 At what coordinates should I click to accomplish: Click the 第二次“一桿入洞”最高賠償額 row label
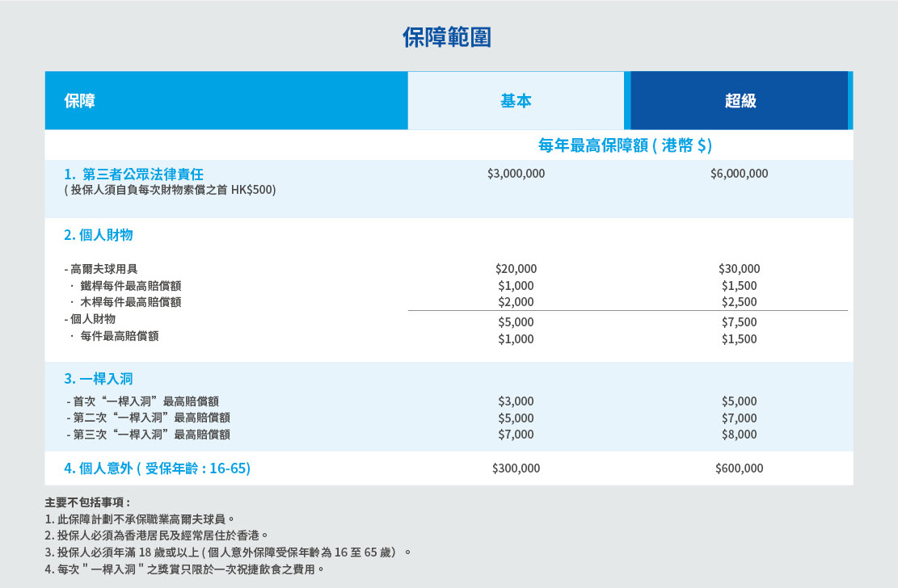point(149,418)
